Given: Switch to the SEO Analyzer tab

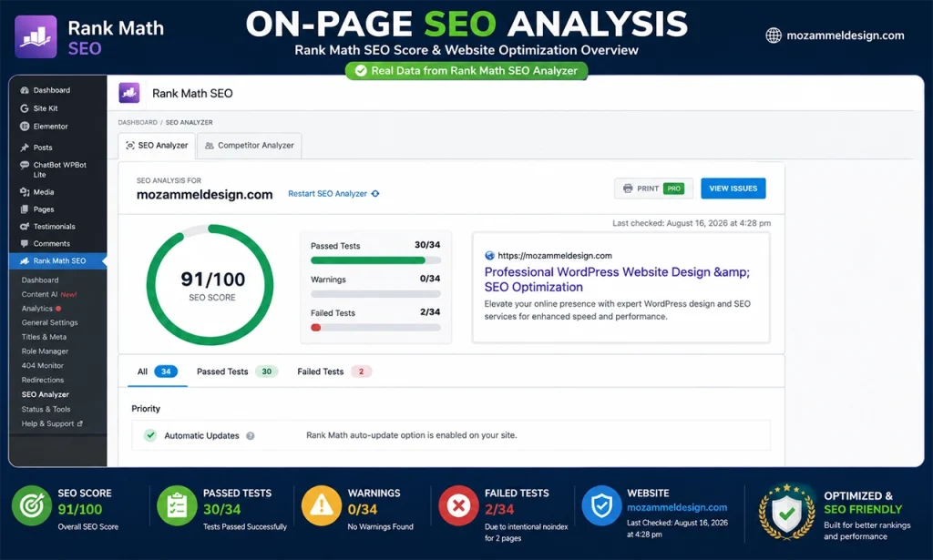Looking at the screenshot, I should coord(157,146).
